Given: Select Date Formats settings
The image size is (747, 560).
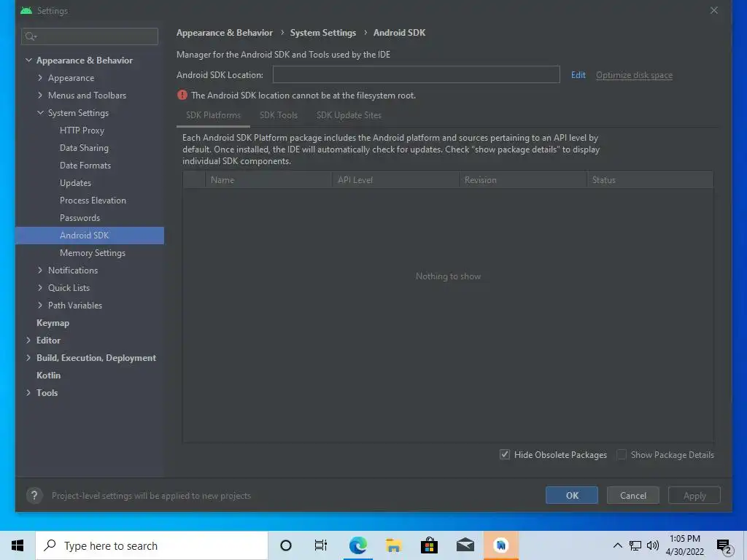Looking at the screenshot, I should [x=85, y=166].
